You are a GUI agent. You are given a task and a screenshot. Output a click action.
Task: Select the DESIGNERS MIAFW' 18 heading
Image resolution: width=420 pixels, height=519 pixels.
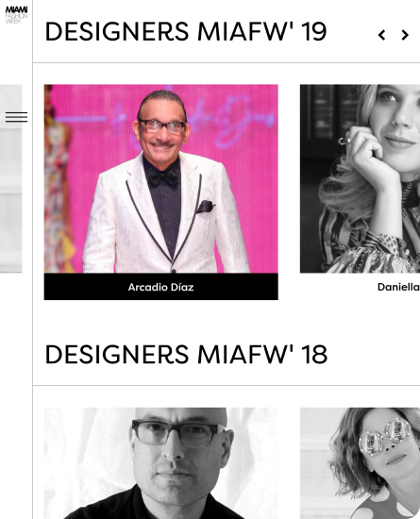(x=186, y=355)
